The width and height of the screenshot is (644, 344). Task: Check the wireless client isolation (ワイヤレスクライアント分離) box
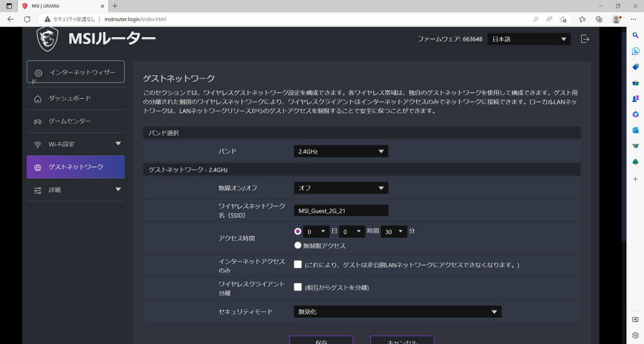click(297, 287)
